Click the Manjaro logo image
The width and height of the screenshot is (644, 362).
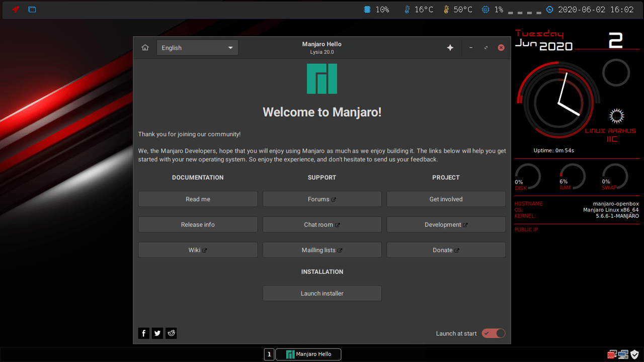[x=322, y=78]
